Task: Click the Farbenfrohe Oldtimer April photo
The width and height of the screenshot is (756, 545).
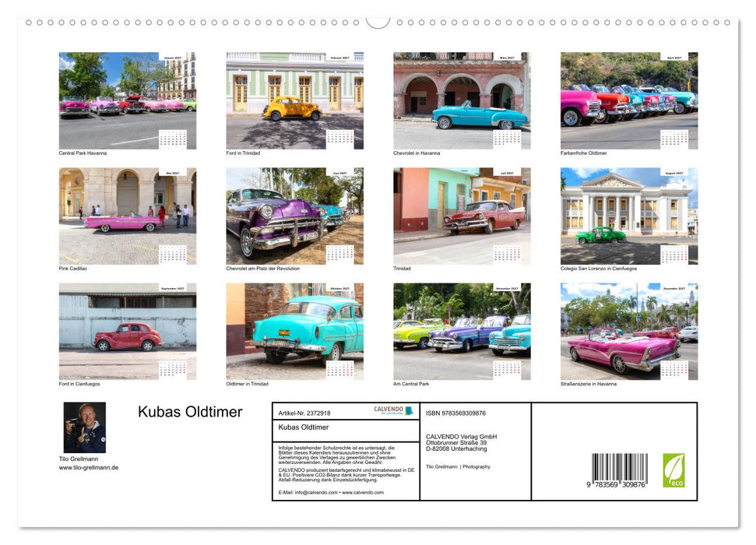Action: pyautogui.click(x=629, y=100)
